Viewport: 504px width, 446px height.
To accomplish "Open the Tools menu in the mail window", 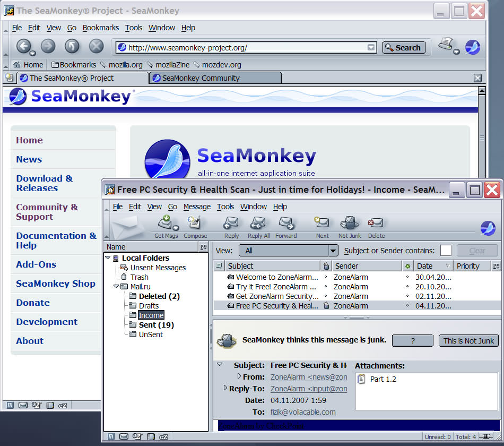I will (225, 207).
